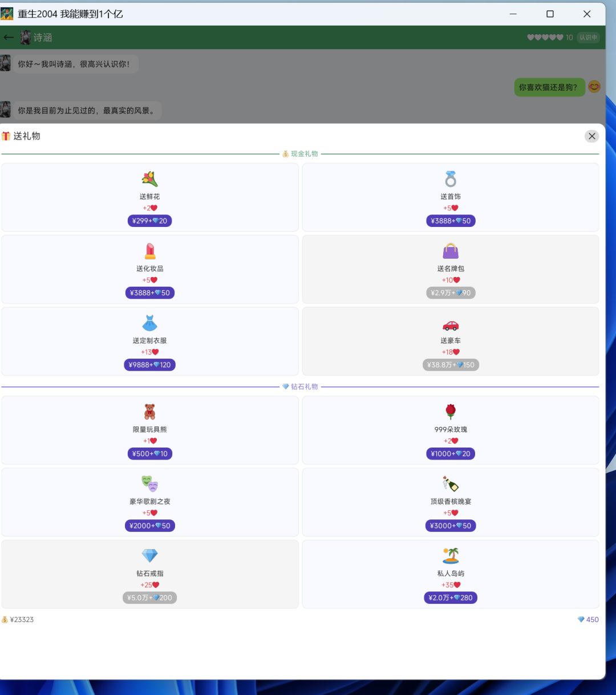Click the 送豪车 label
616x695 pixels.
(x=451, y=340)
